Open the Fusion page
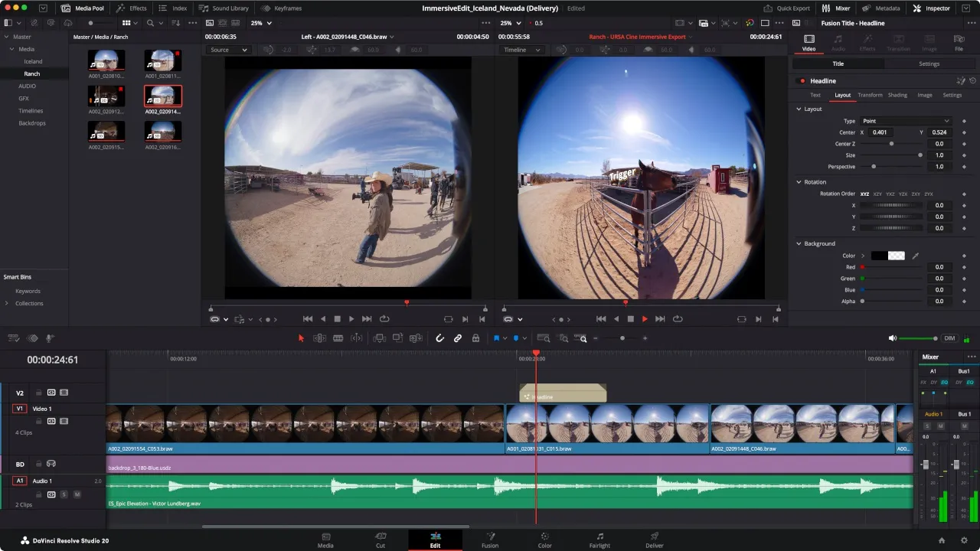 tap(490, 540)
